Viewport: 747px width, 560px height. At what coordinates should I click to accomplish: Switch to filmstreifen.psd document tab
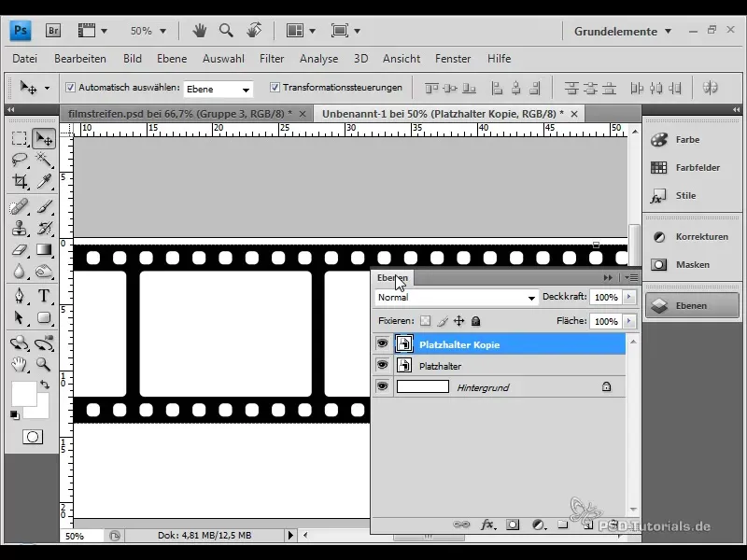coord(180,114)
